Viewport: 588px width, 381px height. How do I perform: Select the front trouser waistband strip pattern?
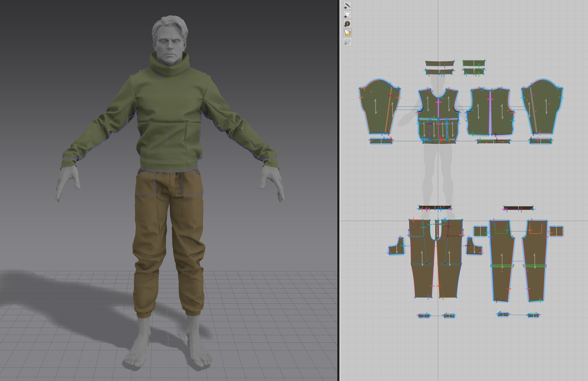[435, 208]
